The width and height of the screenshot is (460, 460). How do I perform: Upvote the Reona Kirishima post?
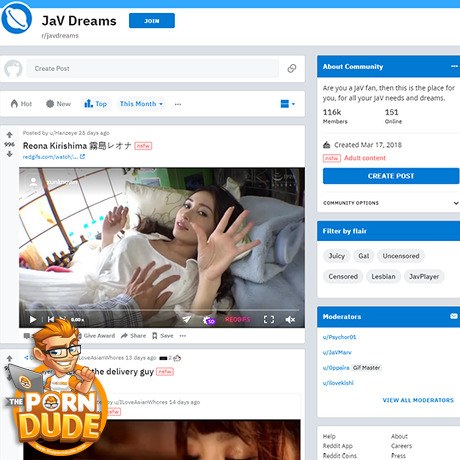point(9,135)
